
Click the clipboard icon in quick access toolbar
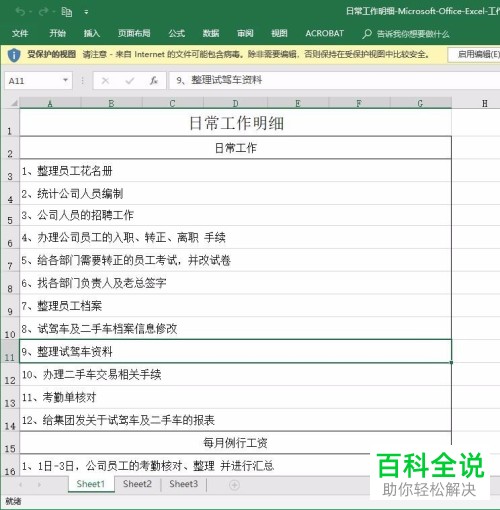[x=67, y=12]
